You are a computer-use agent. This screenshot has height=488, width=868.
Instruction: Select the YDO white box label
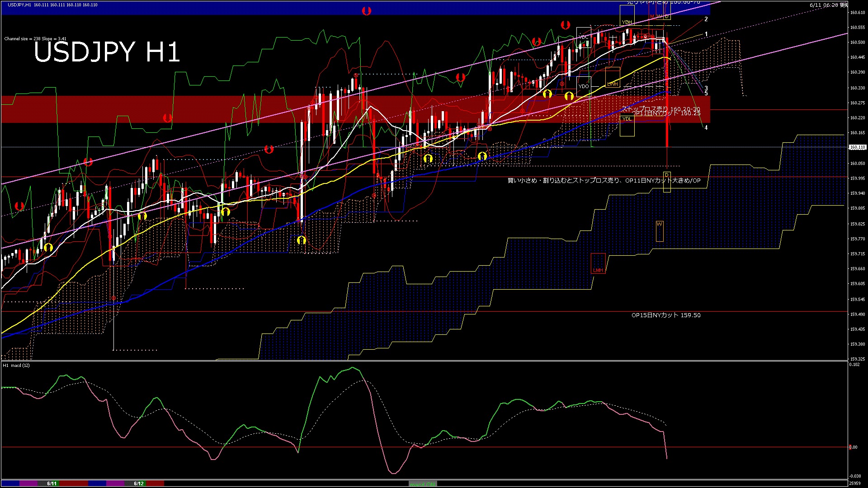[584, 86]
